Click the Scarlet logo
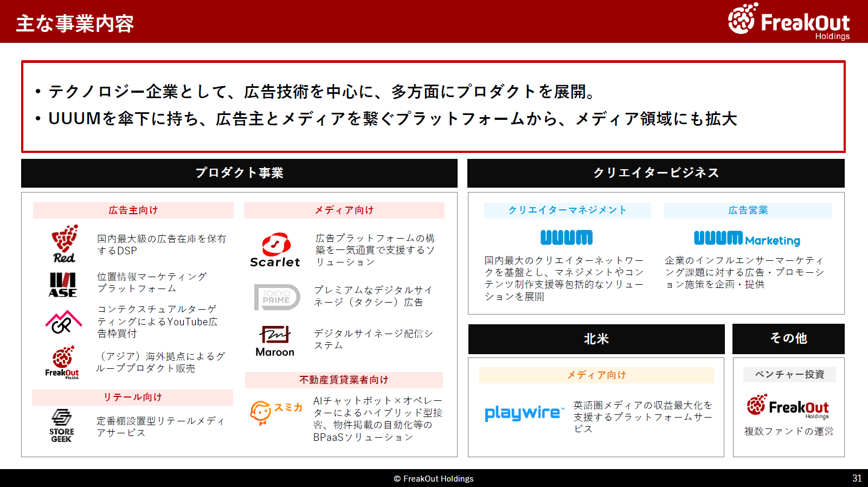 tap(275, 250)
